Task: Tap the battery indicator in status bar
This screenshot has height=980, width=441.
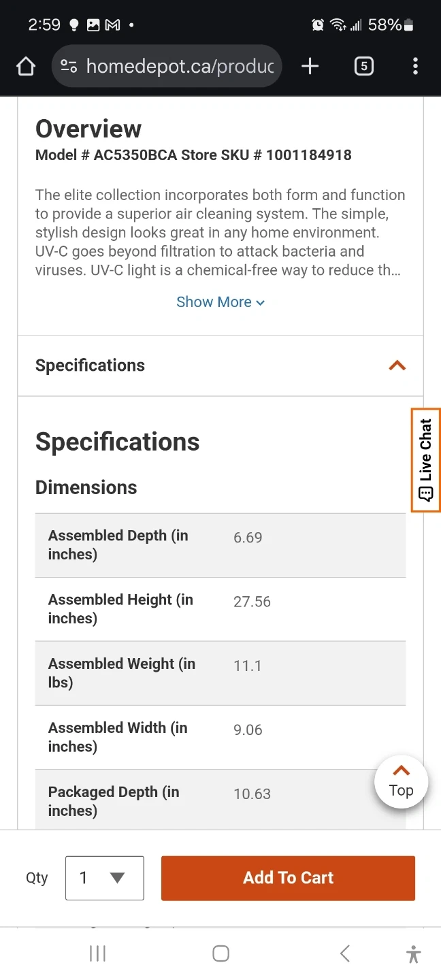Action: point(408,25)
